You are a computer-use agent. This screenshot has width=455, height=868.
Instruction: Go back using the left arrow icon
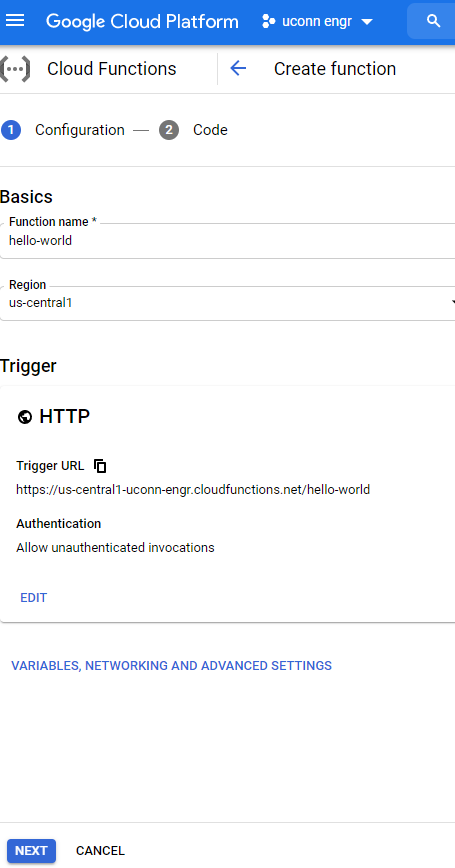pyautogui.click(x=238, y=69)
